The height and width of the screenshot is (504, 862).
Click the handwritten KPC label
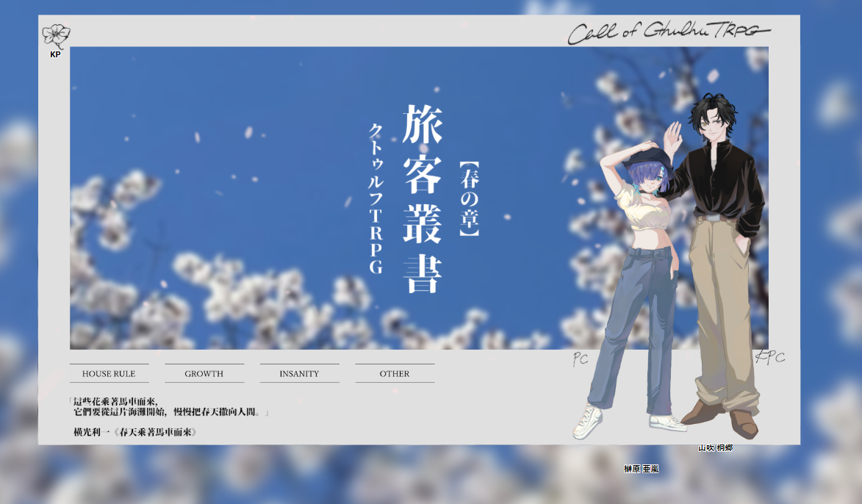tap(770, 358)
